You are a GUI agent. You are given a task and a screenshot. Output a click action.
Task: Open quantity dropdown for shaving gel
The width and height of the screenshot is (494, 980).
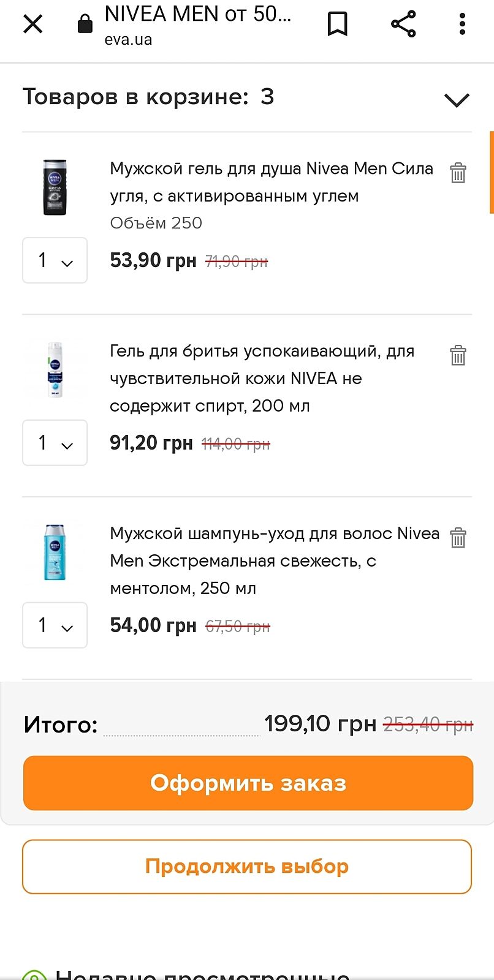pyautogui.click(x=55, y=443)
